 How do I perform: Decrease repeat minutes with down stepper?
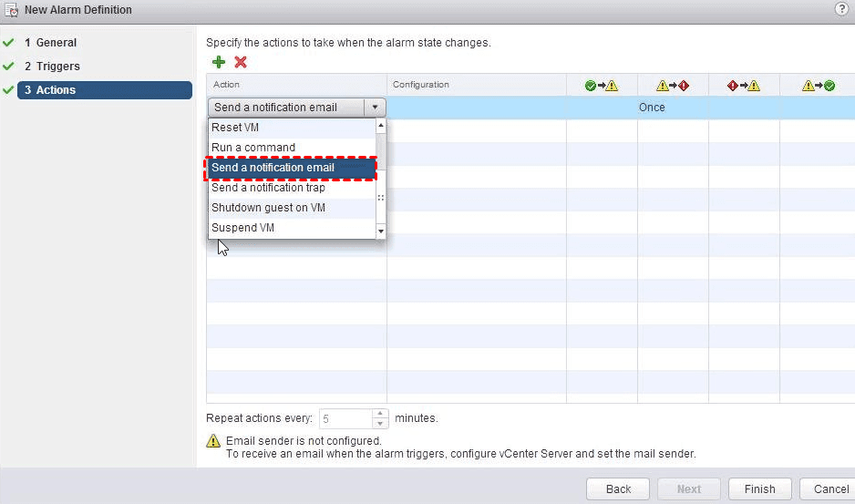(x=380, y=424)
